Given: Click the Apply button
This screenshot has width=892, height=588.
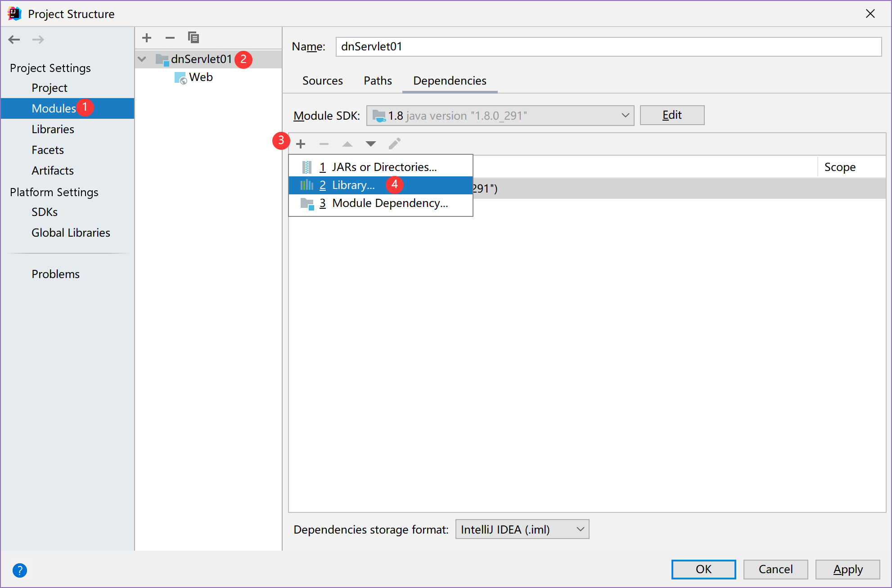Looking at the screenshot, I should point(847,570).
